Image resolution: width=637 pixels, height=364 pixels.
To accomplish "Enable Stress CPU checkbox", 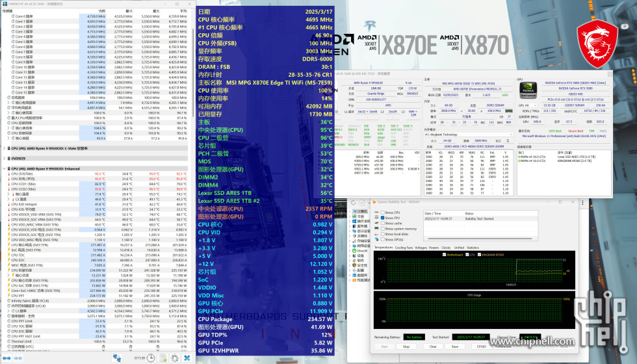I will [383, 213].
